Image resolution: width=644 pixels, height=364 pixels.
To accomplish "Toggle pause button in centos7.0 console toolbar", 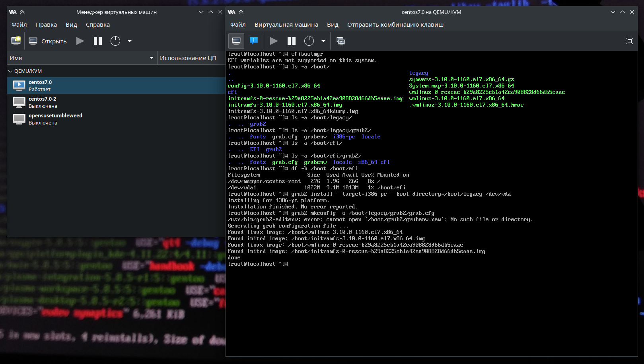I will click(x=292, y=41).
